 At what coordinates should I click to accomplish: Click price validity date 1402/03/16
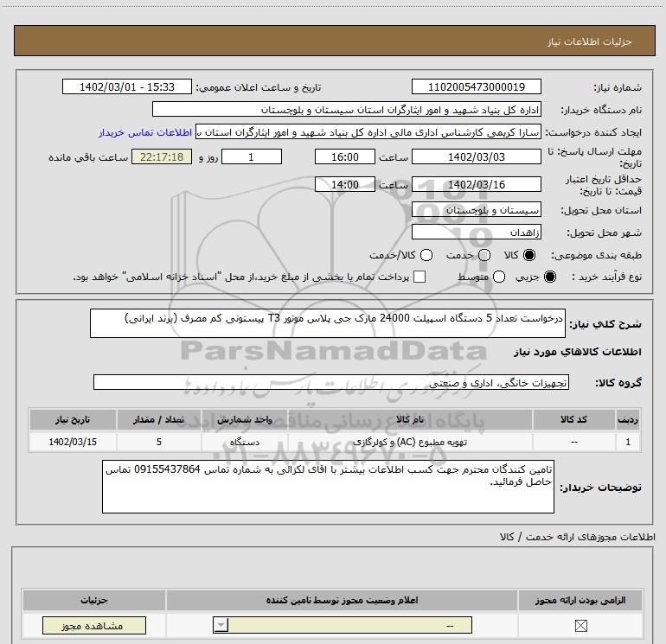476,185
